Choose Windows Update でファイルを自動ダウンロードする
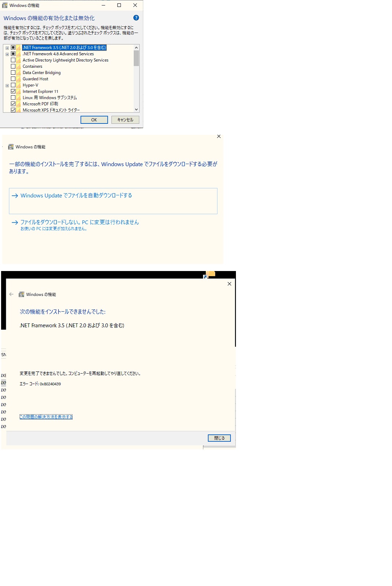Viewport: 392px width, 586px height. [x=113, y=201]
